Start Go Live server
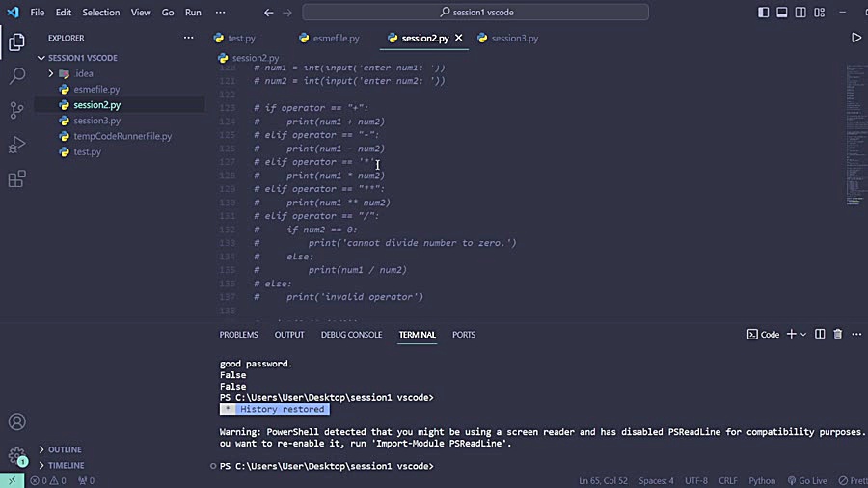The height and width of the screenshot is (488, 868). click(x=807, y=481)
